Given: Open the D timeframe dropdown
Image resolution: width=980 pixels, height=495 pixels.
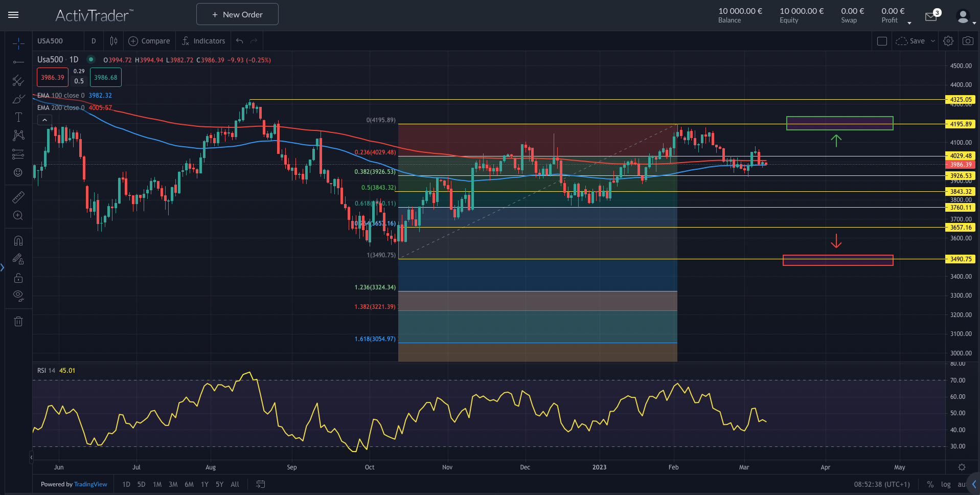Looking at the screenshot, I should (94, 41).
